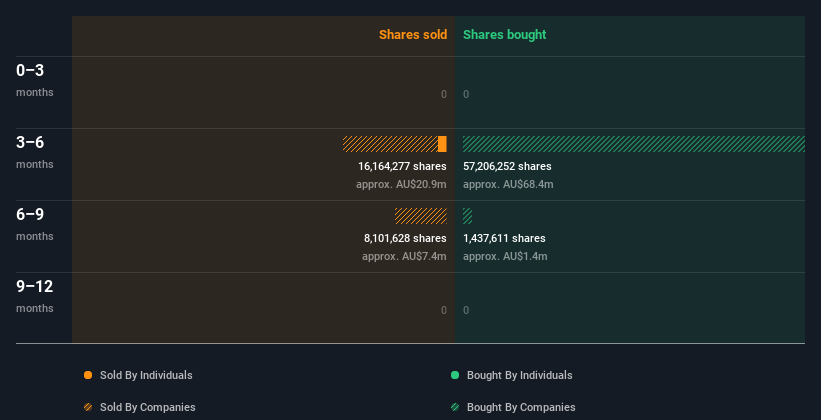Click the Shares bought column header

(x=505, y=35)
